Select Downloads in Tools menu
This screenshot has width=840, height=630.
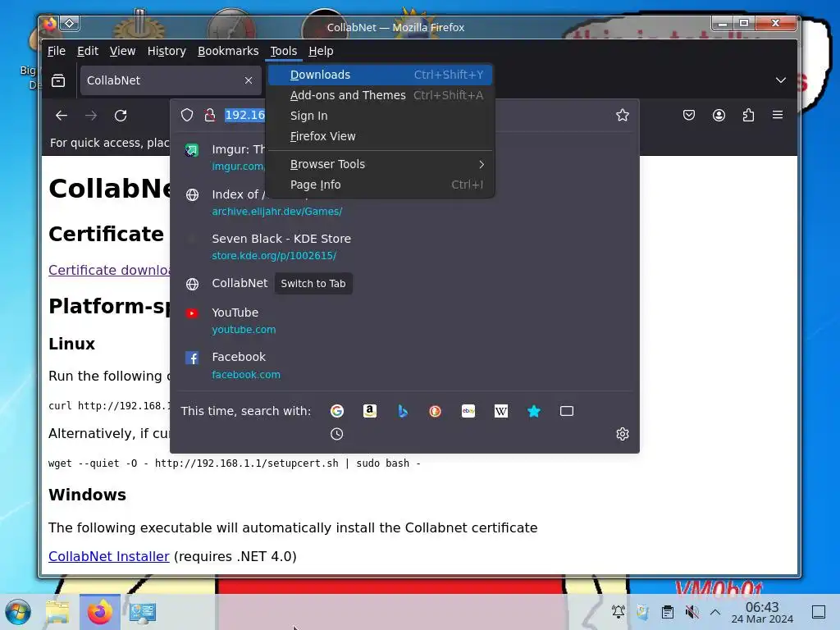tap(381, 75)
